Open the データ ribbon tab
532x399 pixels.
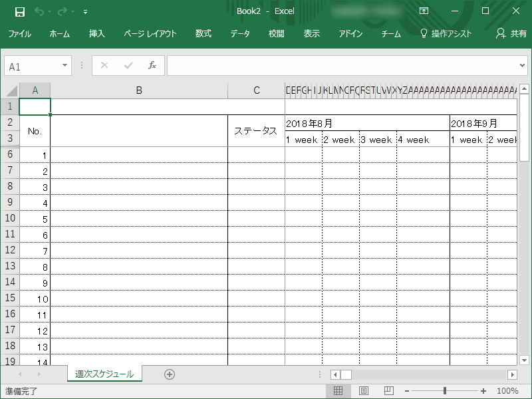[239, 33]
